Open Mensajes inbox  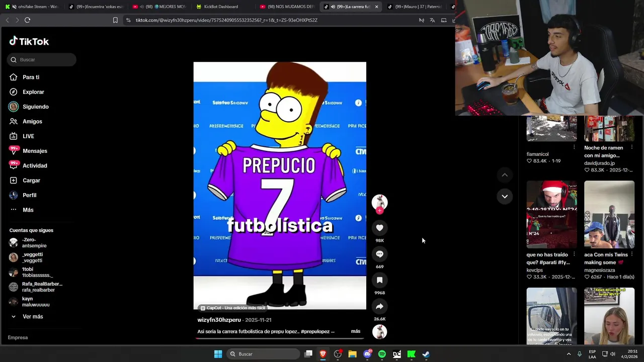pos(35,151)
